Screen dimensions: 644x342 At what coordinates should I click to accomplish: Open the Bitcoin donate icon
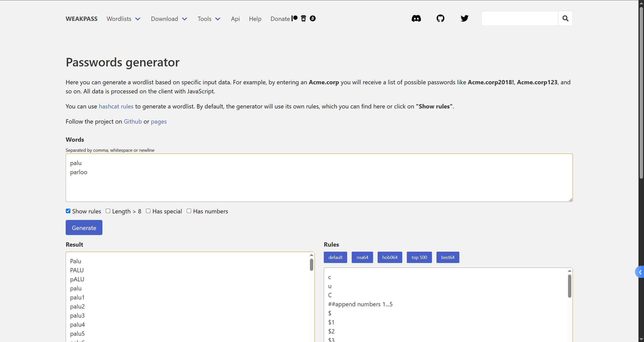click(x=313, y=18)
